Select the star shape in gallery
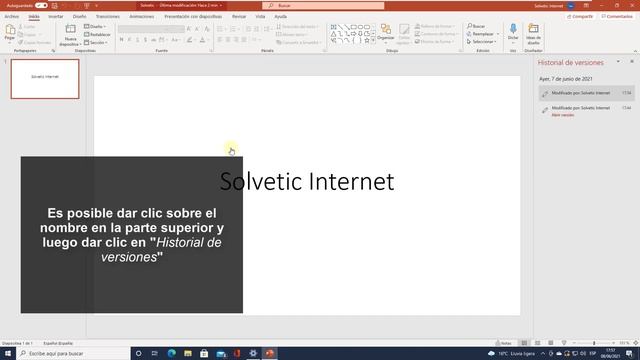640x360 pixels. pyautogui.click(x=367, y=40)
